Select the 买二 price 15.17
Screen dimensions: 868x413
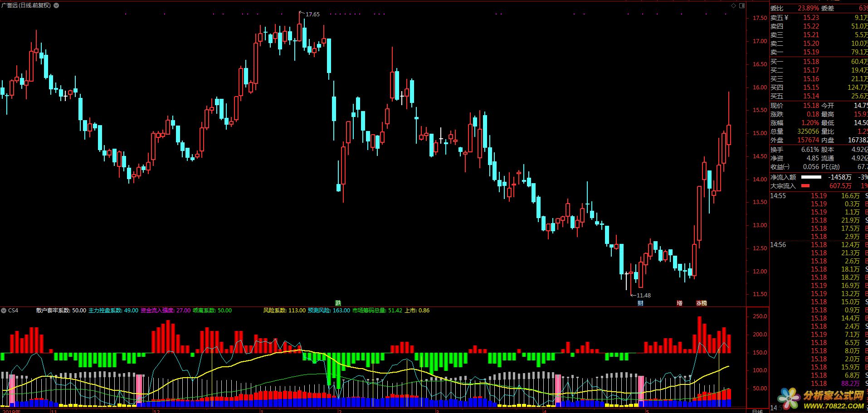(811, 70)
